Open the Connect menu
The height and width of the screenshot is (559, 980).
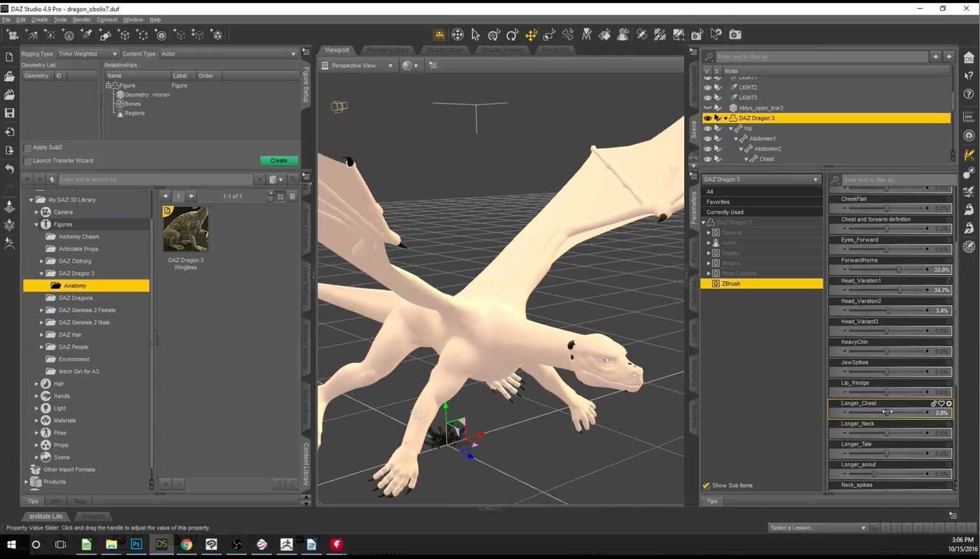tap(106, 20)
